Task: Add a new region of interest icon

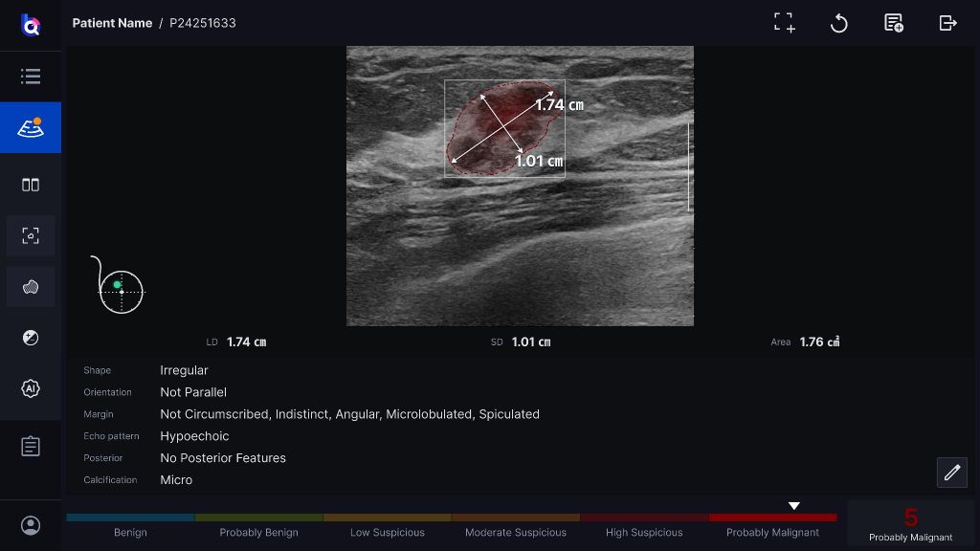Action: click(x=785, y=23)
